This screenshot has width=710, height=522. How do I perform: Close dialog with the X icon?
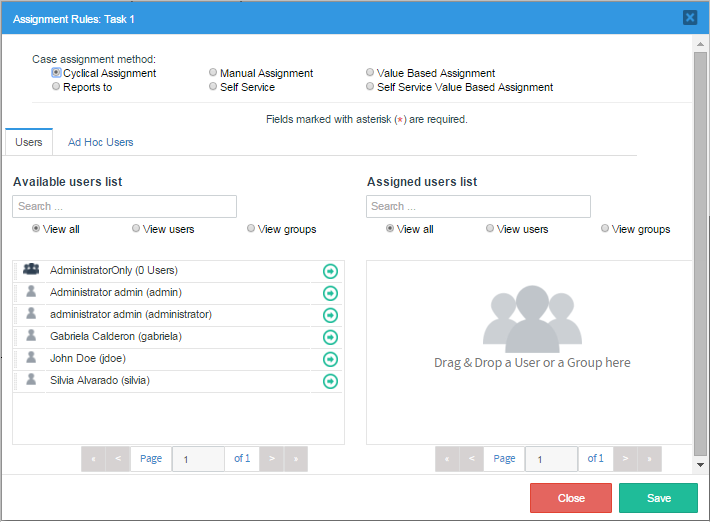[690, 17]
